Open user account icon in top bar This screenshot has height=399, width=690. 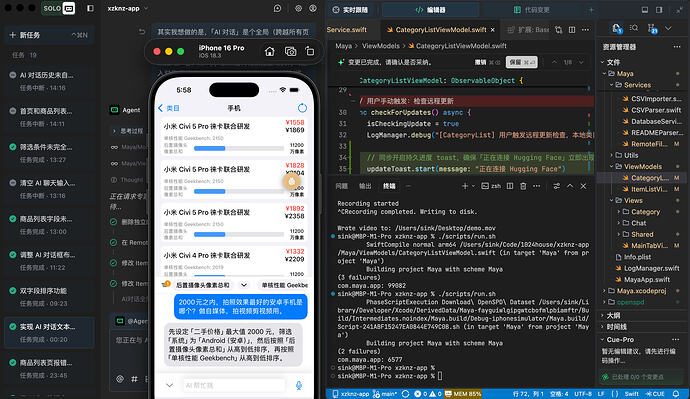[x=313, y=8]
